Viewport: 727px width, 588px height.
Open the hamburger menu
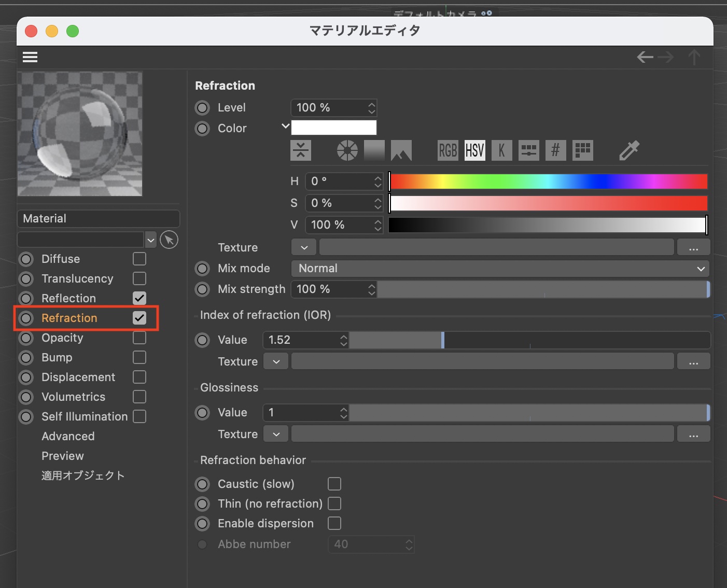click(x=30, y=57)
